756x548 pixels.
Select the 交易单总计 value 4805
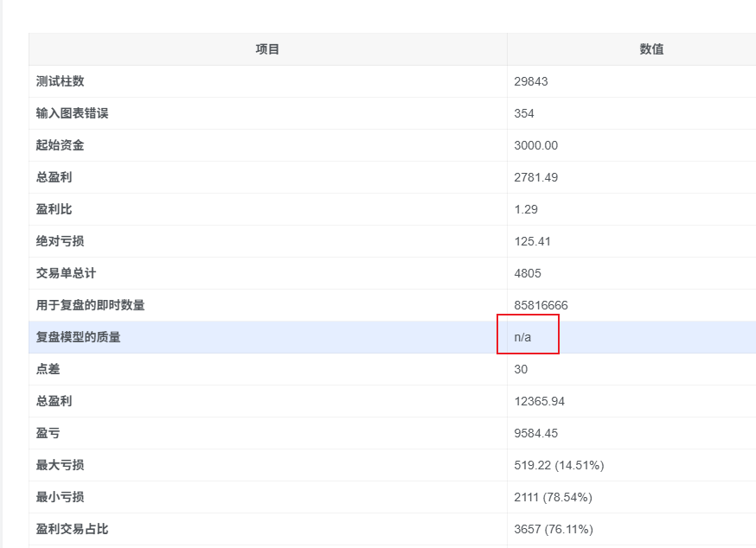pos(522,273)
